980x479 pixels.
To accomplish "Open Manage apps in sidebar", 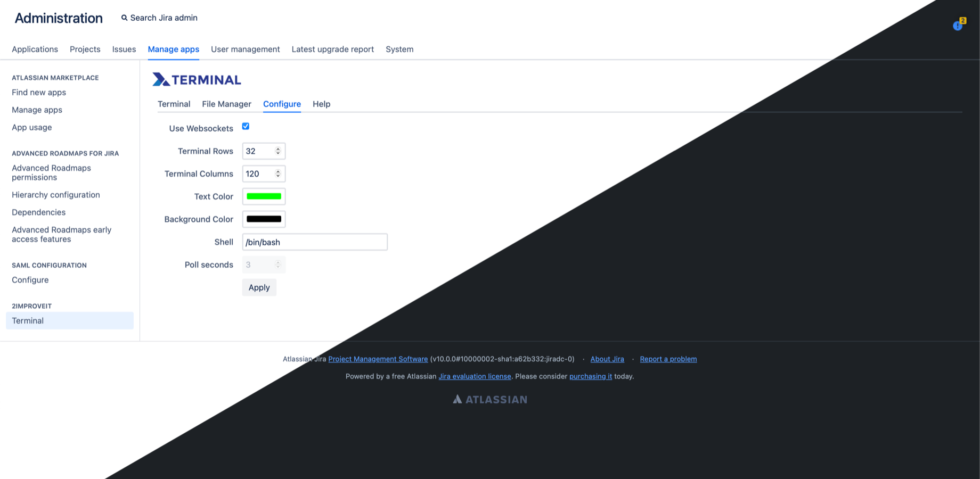I will 37,110.
